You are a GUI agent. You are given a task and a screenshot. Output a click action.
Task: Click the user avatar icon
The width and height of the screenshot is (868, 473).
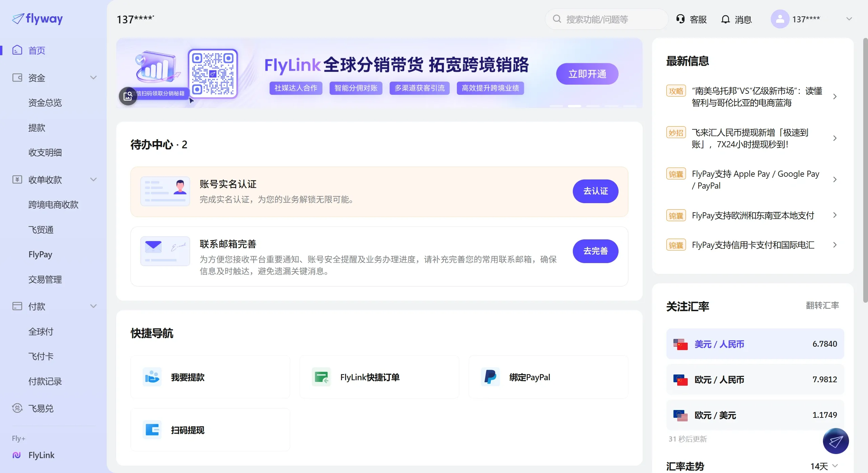click(780, 19)
